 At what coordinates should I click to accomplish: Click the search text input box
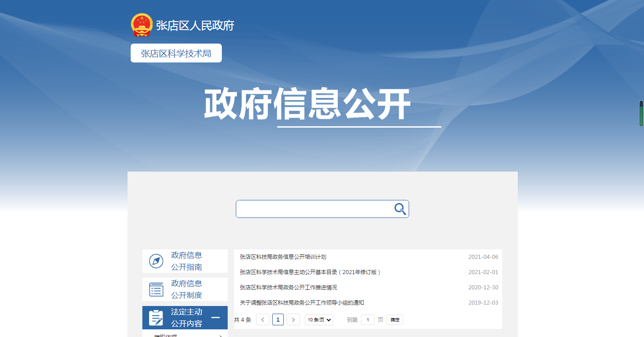coord(314,209)
